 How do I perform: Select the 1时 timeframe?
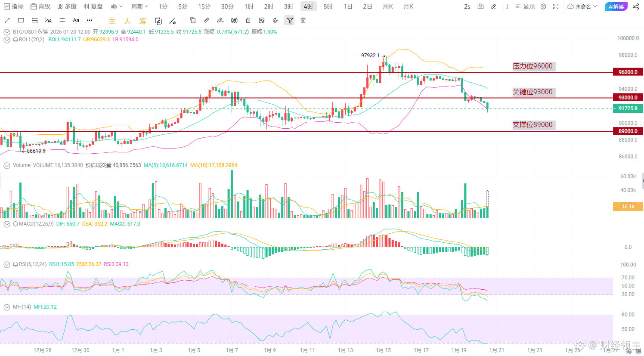tap(249, 6)
